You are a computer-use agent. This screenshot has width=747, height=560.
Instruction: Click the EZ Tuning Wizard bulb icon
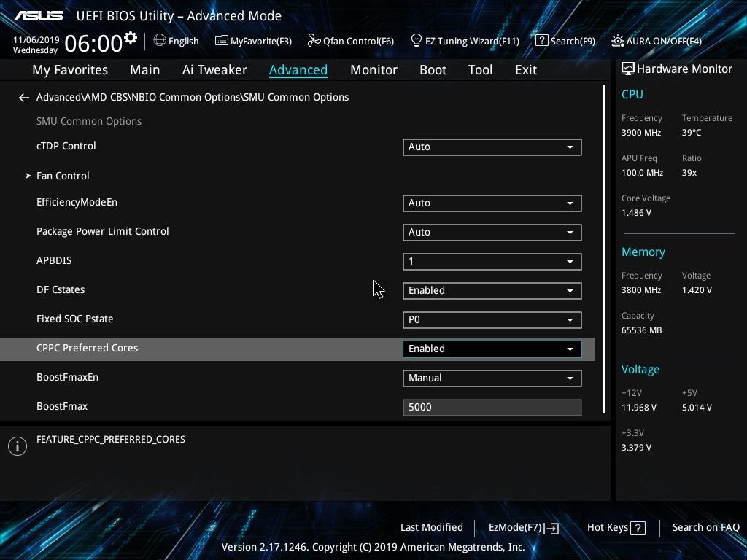[417, 41]
